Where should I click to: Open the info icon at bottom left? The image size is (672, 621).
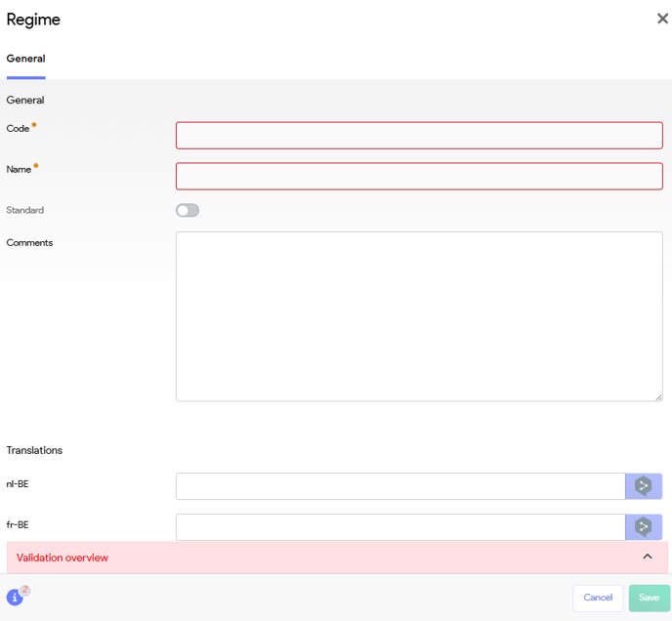(15, 598)
